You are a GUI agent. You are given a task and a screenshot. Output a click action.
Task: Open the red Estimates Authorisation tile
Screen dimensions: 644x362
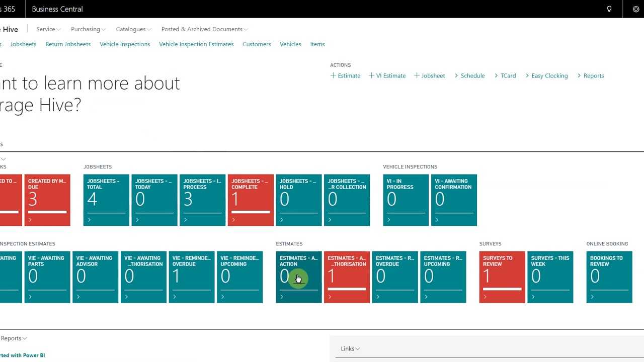[x=347, y=277]
